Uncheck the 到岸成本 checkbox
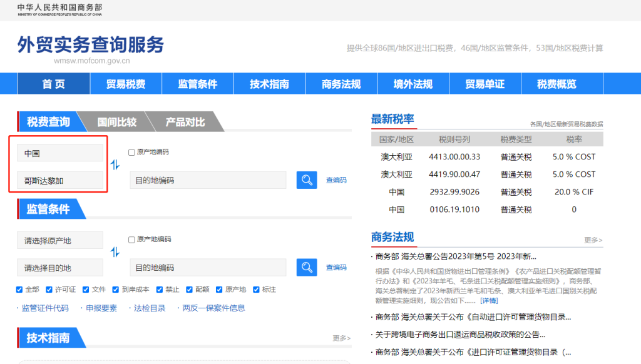The height and width of the screenshot is (364, 641). coord(116,290)
